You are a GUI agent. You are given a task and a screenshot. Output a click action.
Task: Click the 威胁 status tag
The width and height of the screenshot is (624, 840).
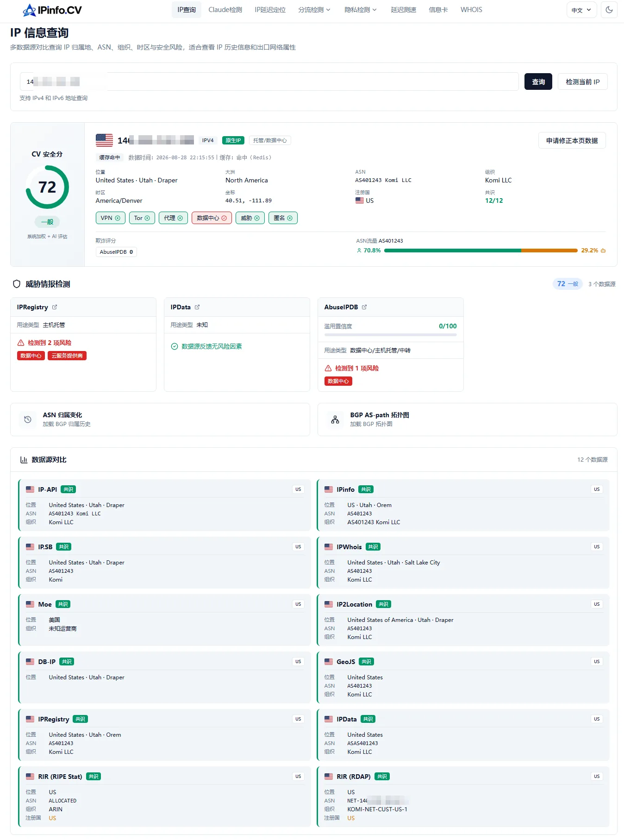[x=250, y=218]
